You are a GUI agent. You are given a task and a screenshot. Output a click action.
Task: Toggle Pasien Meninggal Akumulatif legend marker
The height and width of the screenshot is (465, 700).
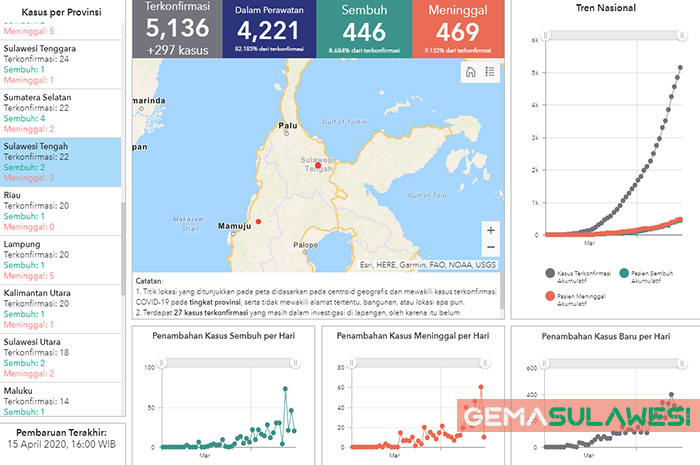(x=550, y=297)
